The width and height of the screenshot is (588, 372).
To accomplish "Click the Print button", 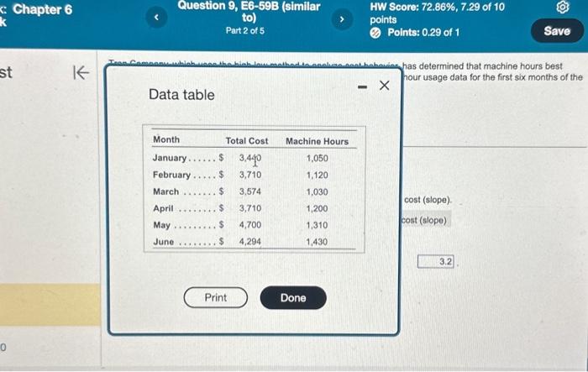I will [216, 298].
